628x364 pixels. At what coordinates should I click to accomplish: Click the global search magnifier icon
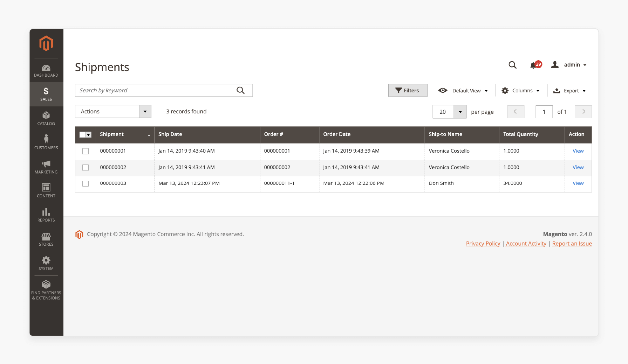point(512,65)
